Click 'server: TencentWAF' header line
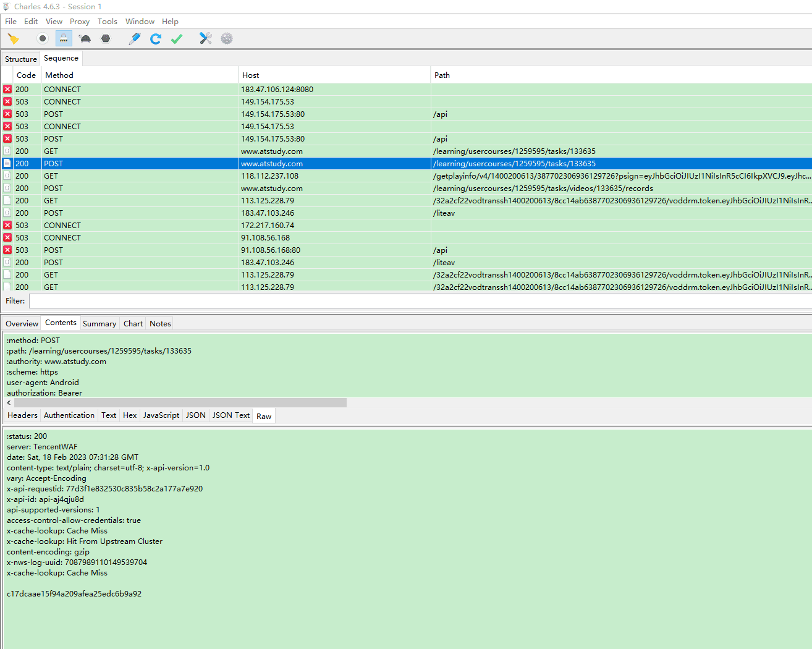 pyautogui.click(x=42, y=446)
